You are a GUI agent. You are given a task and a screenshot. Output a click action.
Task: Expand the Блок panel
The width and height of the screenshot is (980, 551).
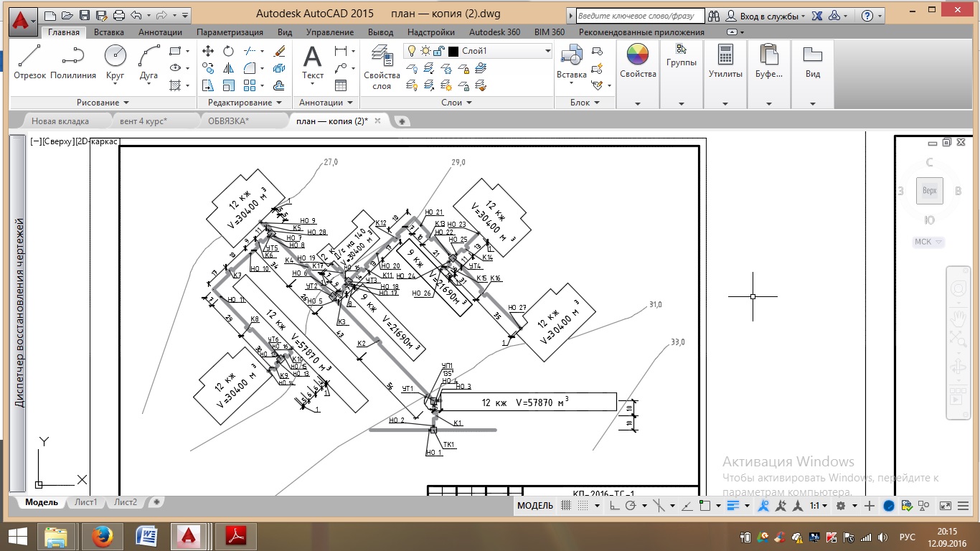click(x=584, y=103)
